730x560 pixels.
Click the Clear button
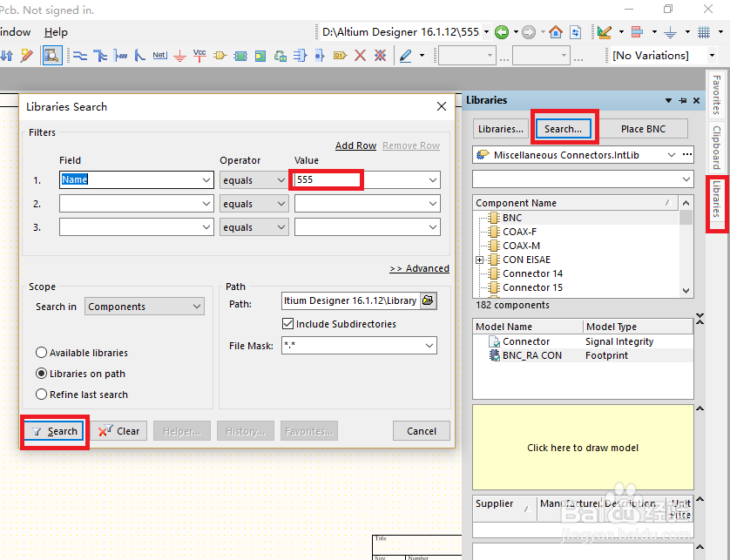(118, 431)
